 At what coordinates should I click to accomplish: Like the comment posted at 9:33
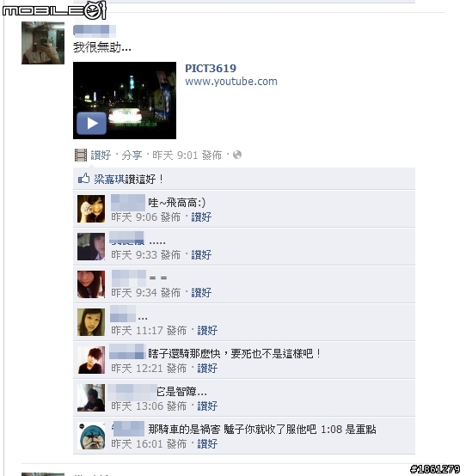[201, 255]
